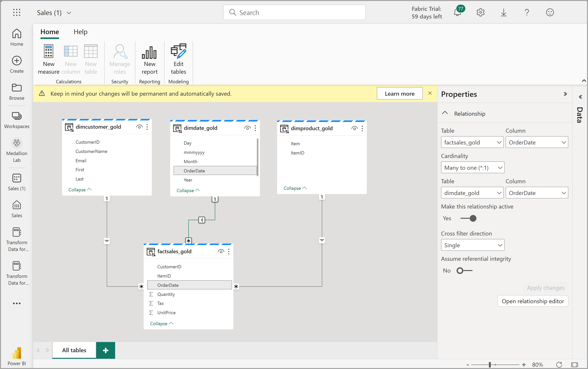Viewport: 588px width, 369px height.
Task: Click Learn more in the warning banner
Action: pos(399,94)
